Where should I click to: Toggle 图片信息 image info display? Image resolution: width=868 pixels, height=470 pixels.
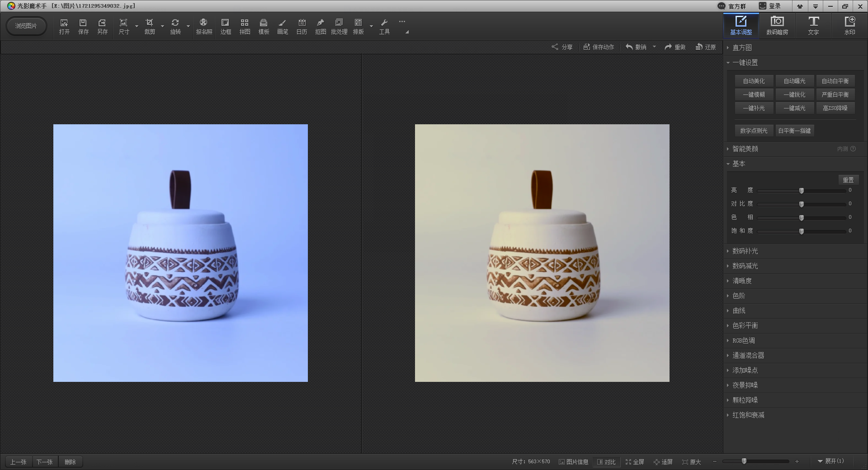573,462
